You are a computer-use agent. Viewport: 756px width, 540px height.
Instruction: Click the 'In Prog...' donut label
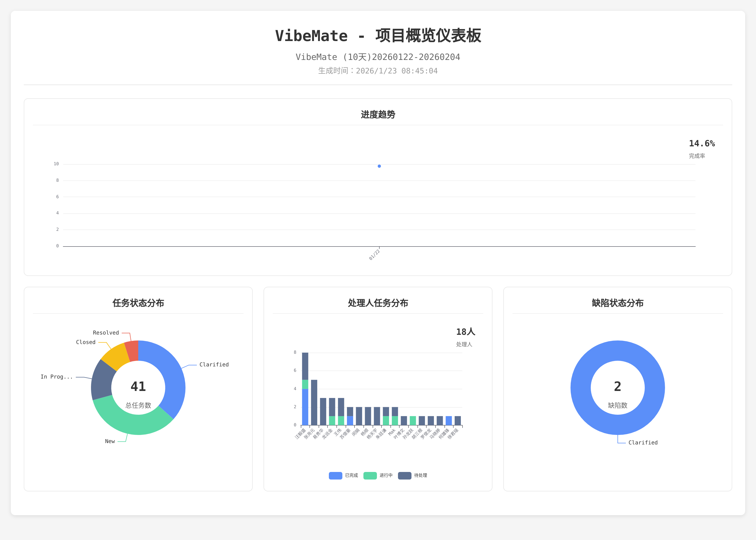56,377
